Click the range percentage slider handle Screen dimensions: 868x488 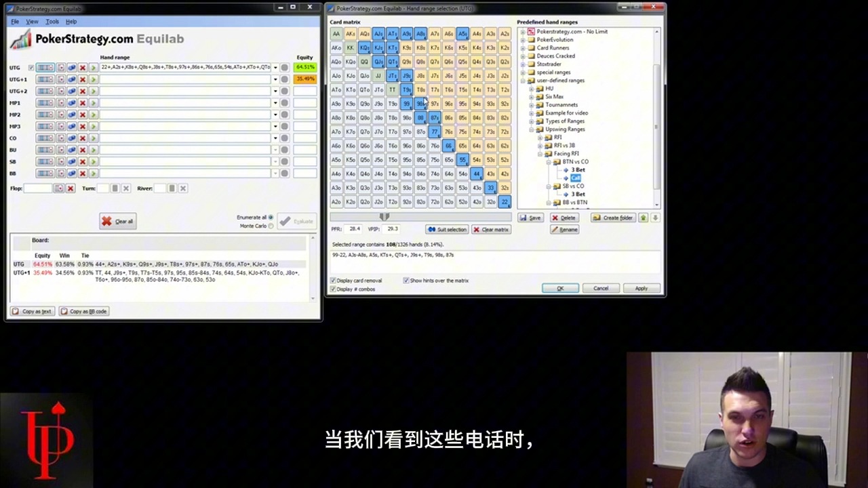click(384, 217)
